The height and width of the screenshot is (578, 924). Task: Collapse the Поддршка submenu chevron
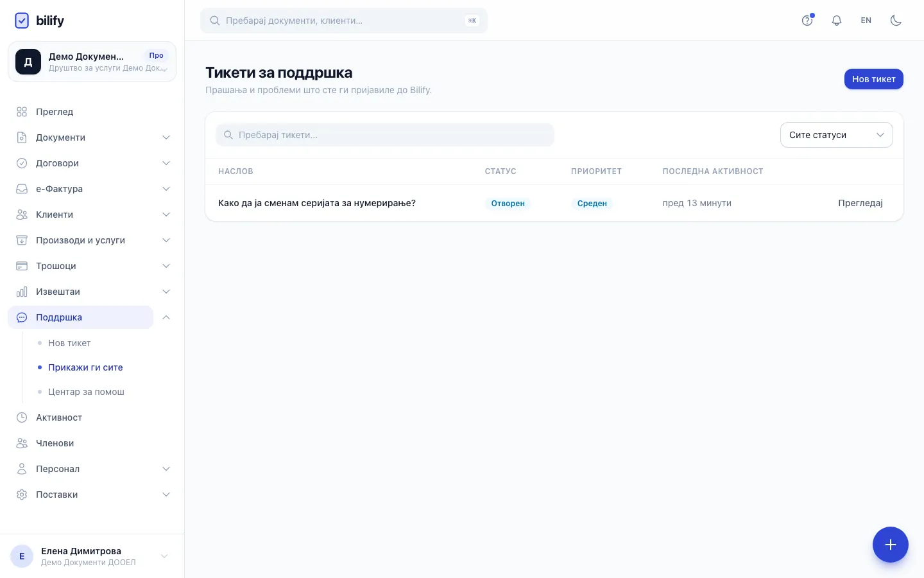(166, 317)
